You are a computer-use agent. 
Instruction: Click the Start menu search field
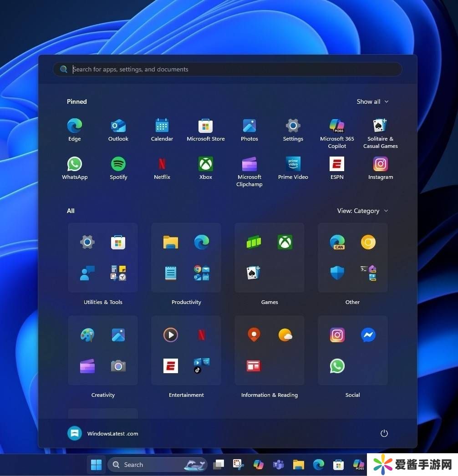click(228, 69)
